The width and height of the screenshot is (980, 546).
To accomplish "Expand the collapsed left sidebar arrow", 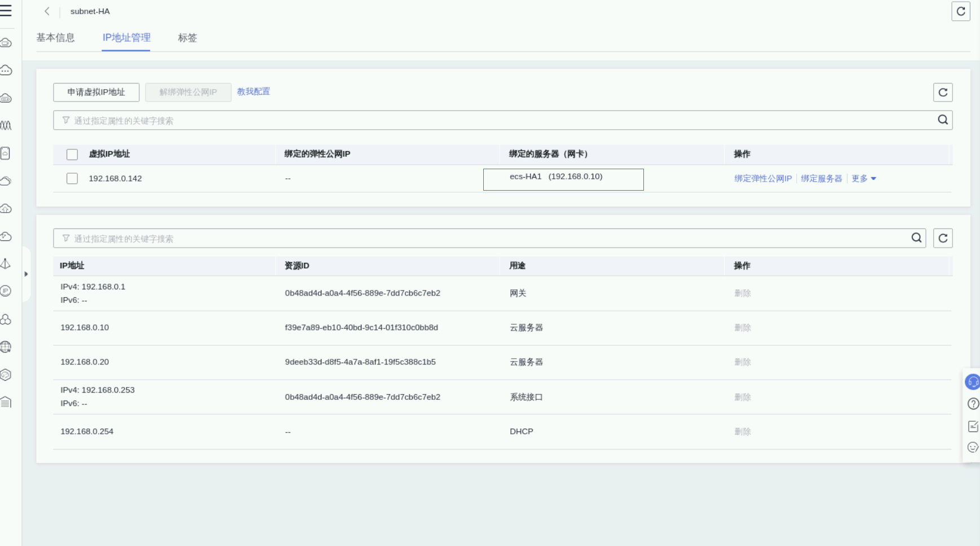I will tap(26, 274).
